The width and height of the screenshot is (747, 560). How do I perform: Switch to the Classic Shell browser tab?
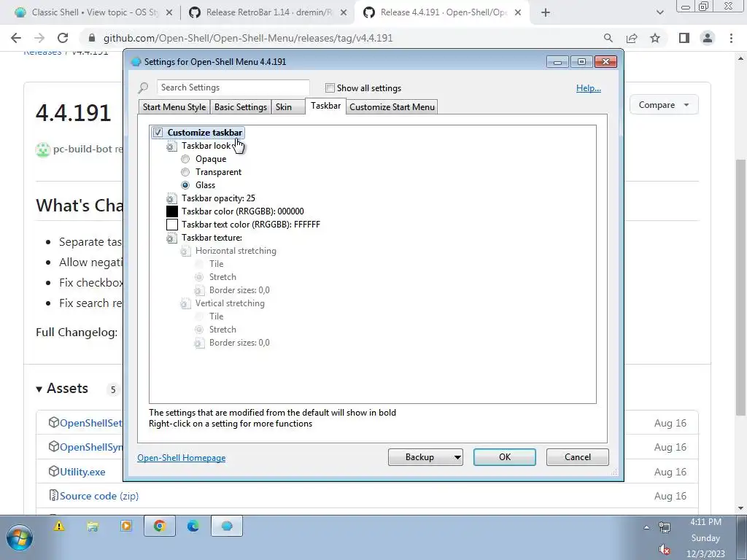click(x=94, y=12)
